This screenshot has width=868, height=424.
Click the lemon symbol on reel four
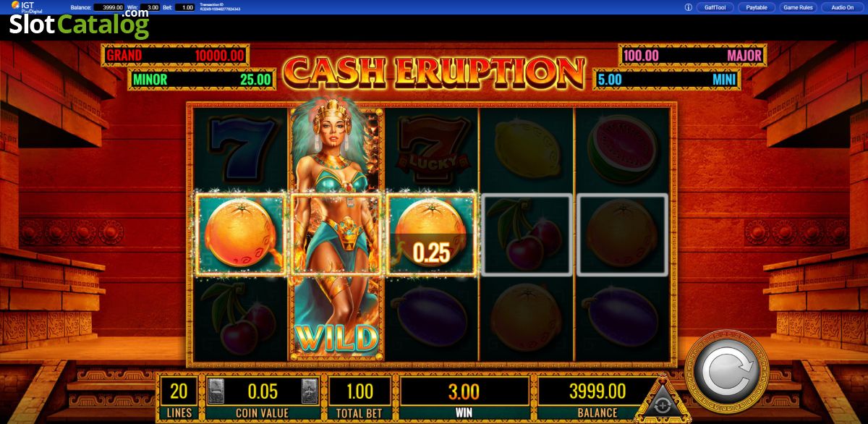(525, 148)
